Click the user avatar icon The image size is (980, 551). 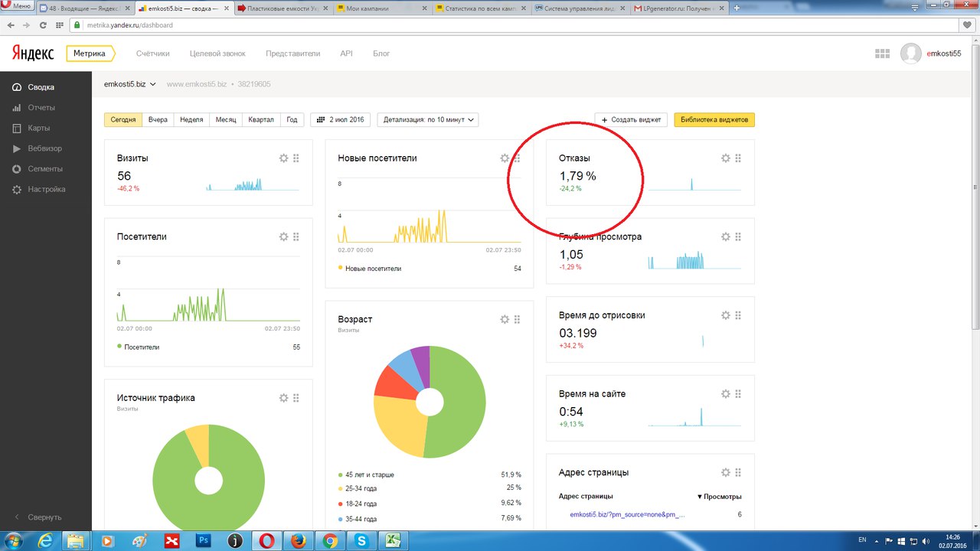[x=911, y=54]
